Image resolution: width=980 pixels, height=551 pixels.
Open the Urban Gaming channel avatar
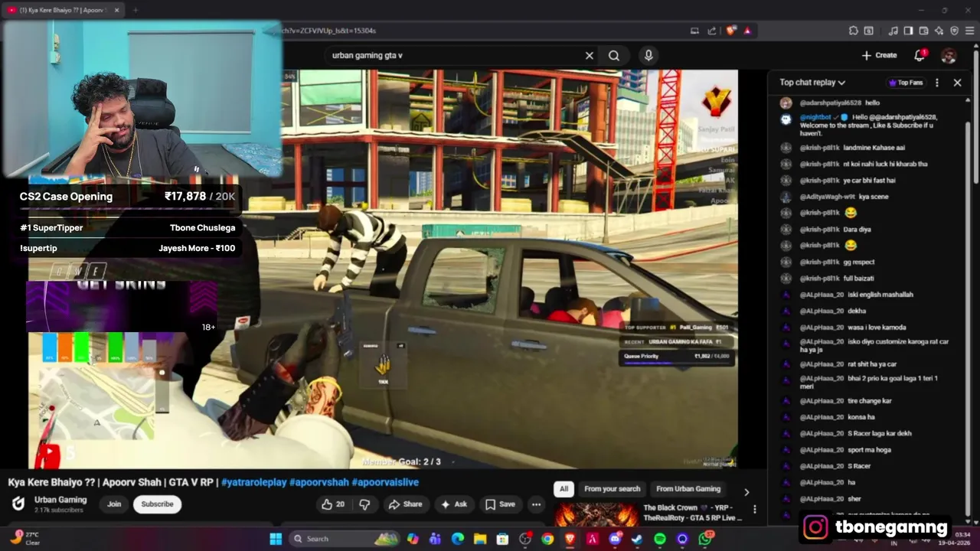point(18,504)
